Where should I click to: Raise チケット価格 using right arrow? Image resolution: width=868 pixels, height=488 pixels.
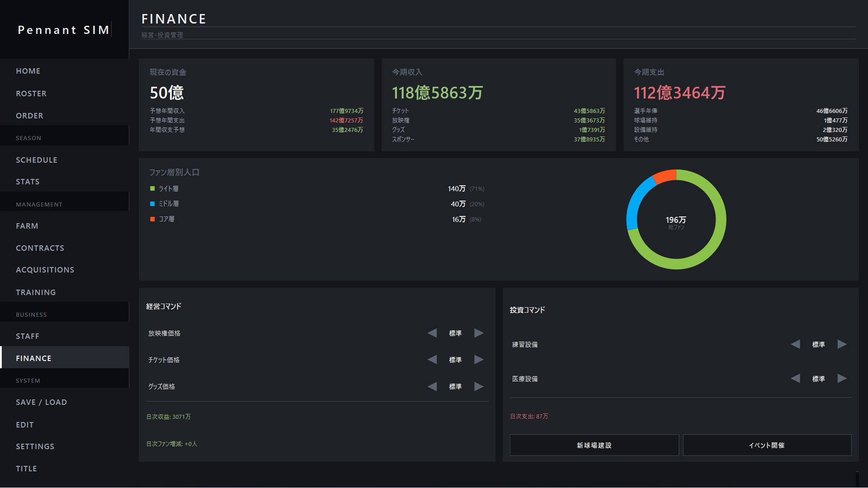tap(479, 360)
